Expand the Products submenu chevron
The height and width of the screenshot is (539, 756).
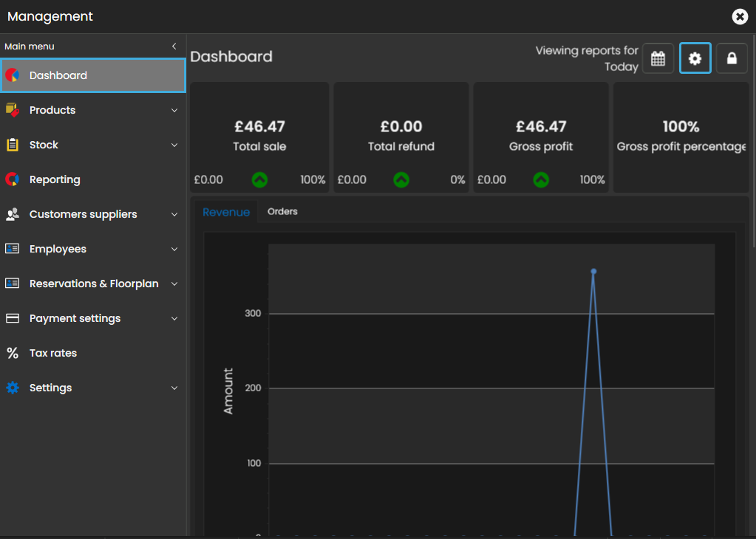(x=174, y=110)
